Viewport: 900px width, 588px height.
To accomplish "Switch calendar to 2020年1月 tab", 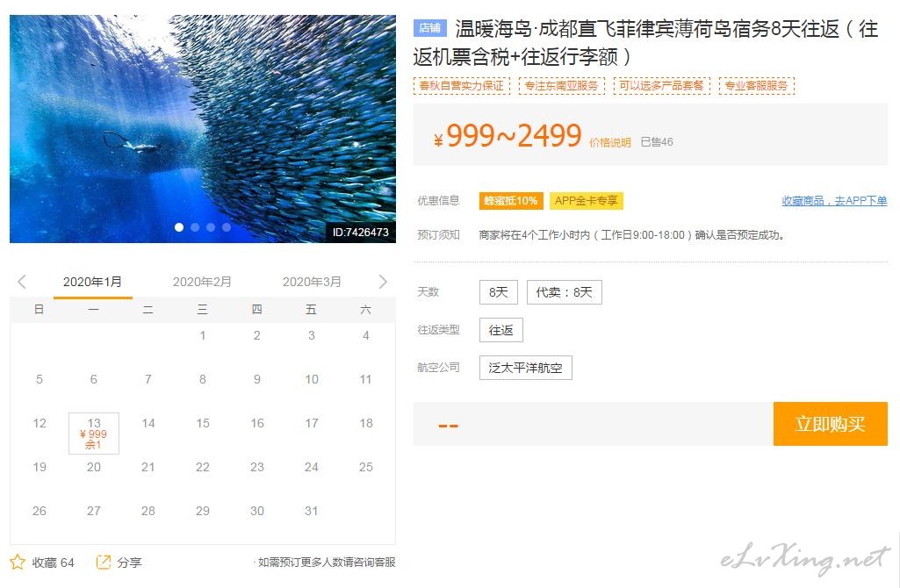I will click(92, 282).
